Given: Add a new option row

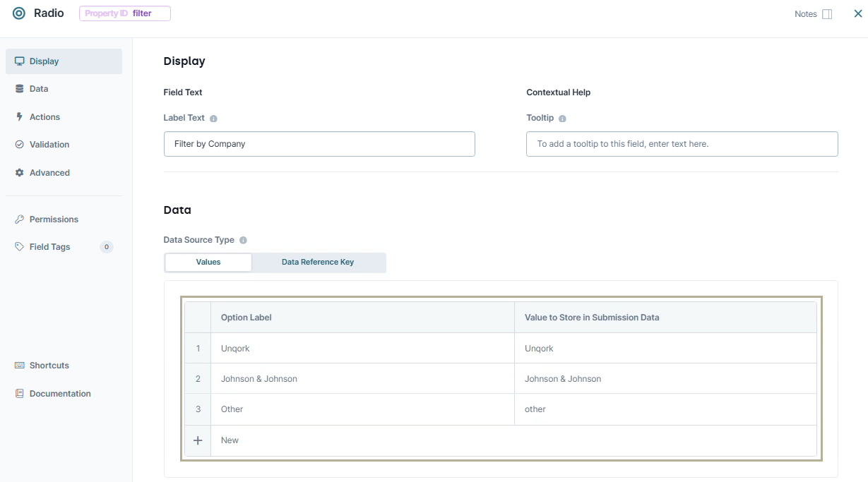Looking at the screenshot, I should point(197,440).
